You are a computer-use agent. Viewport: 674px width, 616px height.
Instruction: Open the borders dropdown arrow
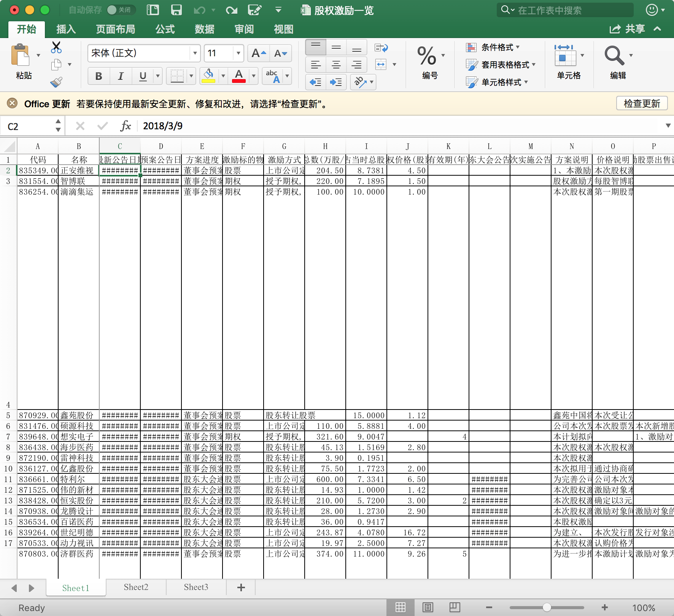coord(191,76)
